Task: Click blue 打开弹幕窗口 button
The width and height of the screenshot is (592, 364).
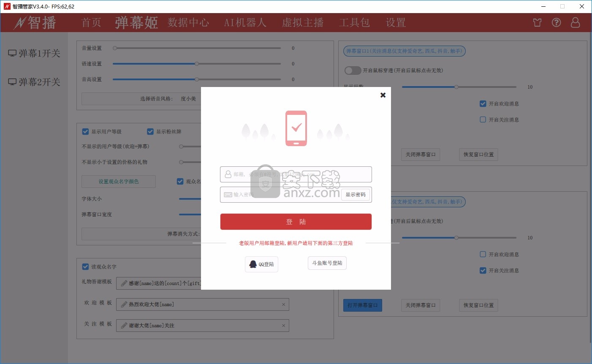Action: coord(363,305)
